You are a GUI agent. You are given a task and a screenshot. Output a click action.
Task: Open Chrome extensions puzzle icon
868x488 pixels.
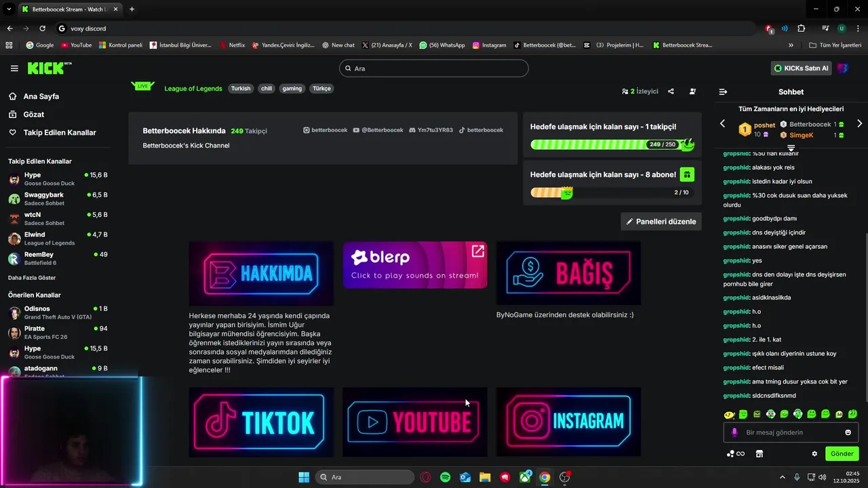(x=801, y=28)
